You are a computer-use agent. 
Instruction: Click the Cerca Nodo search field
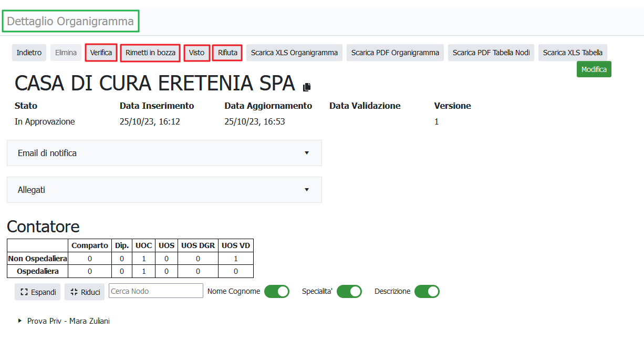(x=156, y=291)
